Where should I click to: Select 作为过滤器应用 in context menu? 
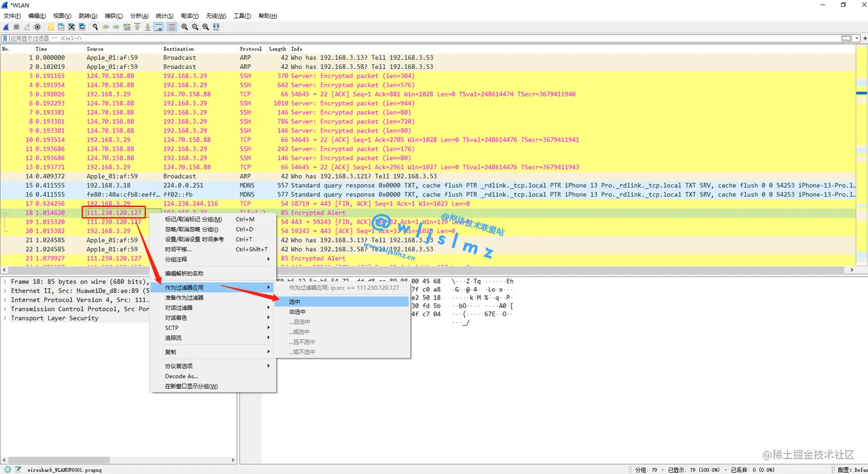click(212, 287)
